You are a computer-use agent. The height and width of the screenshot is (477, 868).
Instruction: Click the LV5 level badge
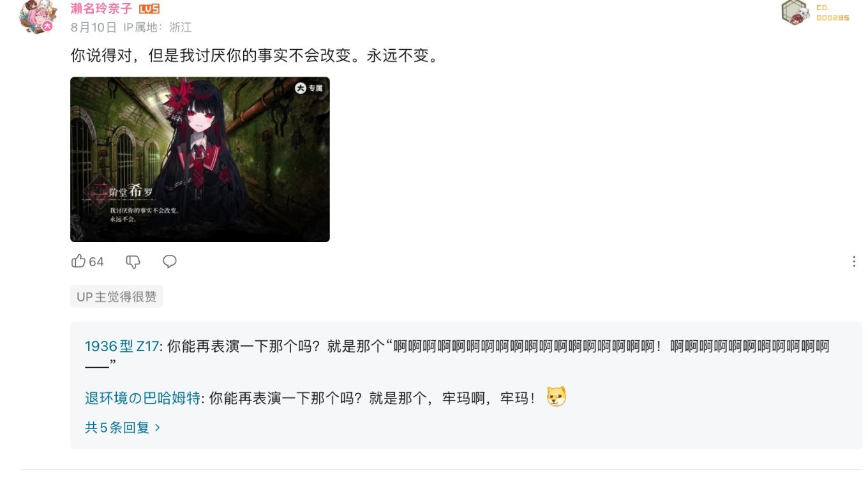point(149,9)
